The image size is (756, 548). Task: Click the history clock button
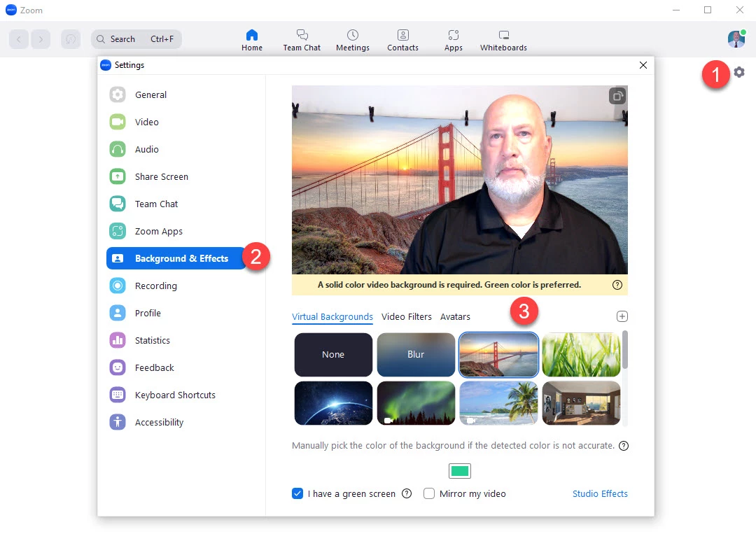[71, 39]
